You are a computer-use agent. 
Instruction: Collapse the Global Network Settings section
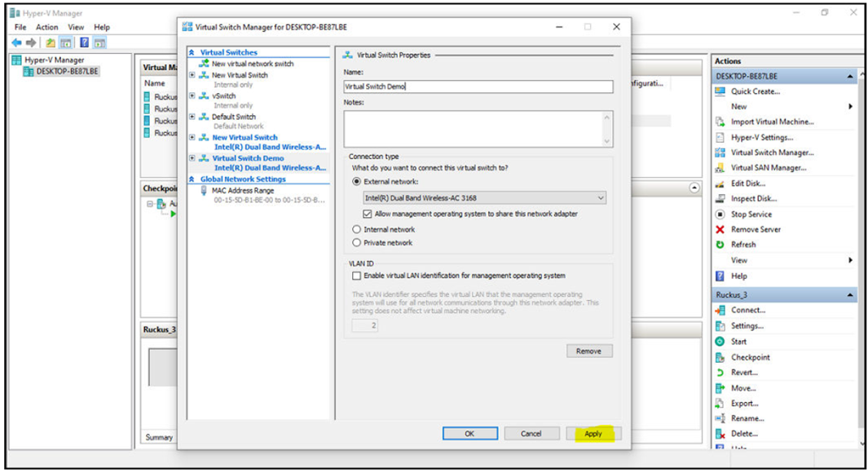pos(192,179)
